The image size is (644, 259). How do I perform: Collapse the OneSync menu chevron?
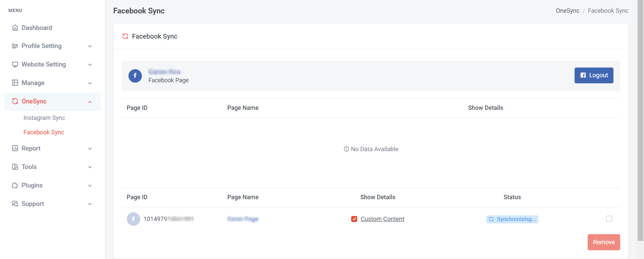point(90,102)
